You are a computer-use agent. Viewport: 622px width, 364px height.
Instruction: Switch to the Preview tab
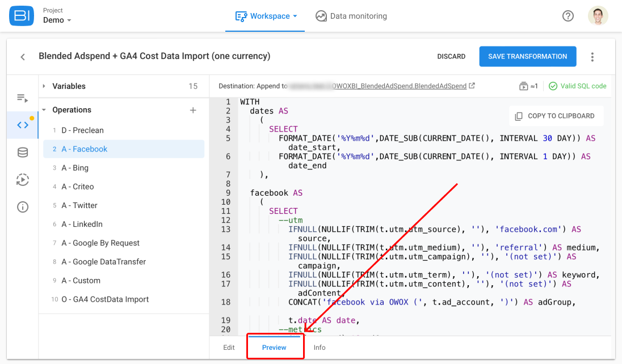(274, 348)
